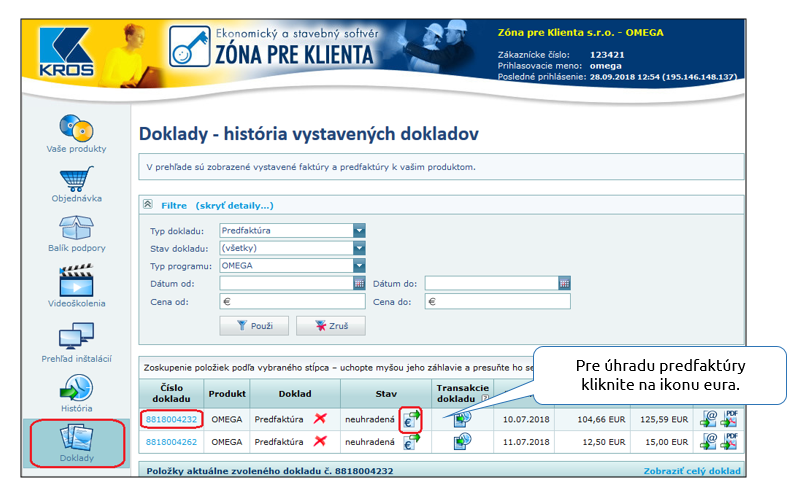The height and width of the screenshot is (487, 804).
Task: Select the date cell 10.07.2018
Action: [x=526, y=419]
